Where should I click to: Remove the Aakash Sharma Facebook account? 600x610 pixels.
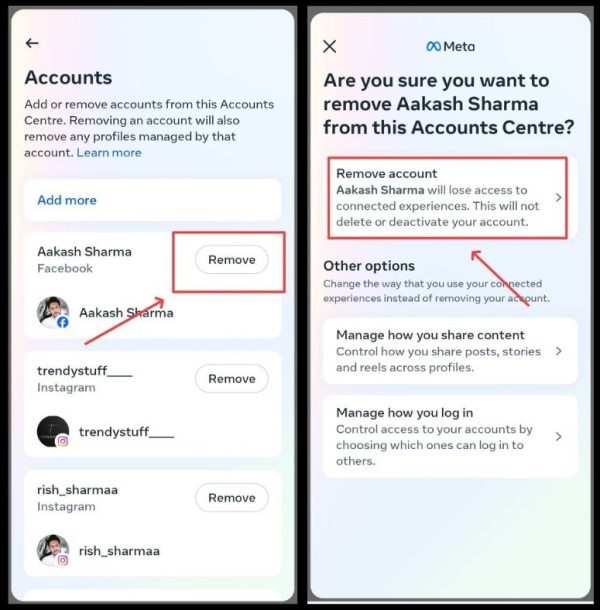click(232, 259)
